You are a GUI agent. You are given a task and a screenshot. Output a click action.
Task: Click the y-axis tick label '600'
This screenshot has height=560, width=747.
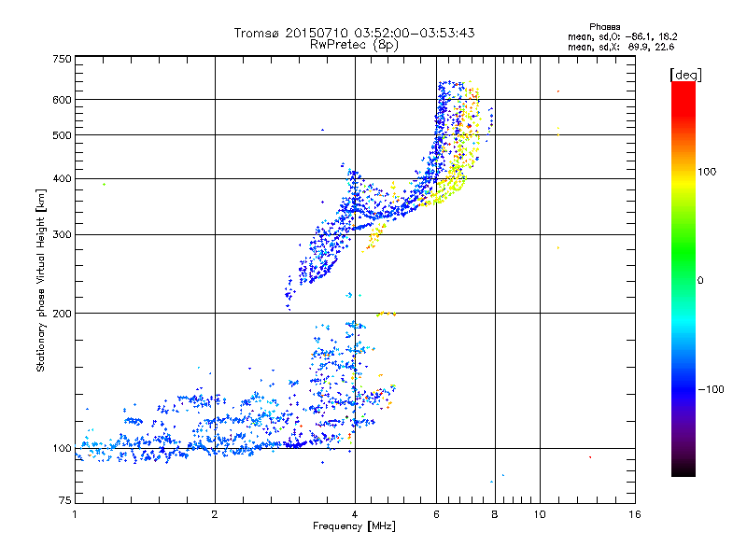click(63, 100)
